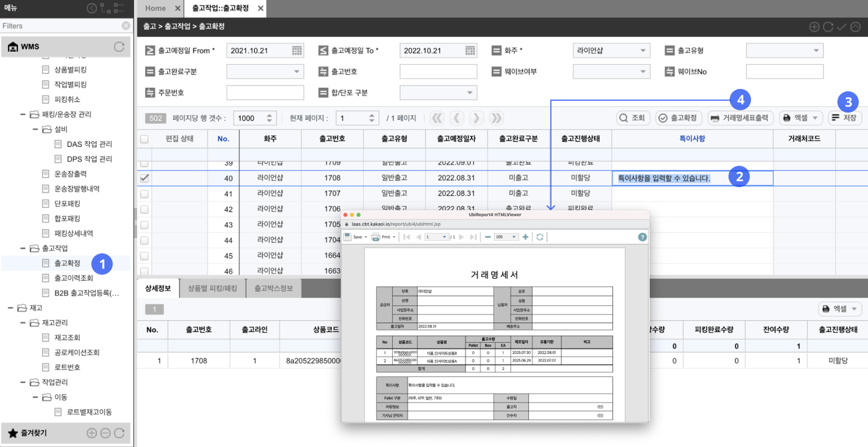Expand the 출고완료구분 dropdown
Image resolution: width=868 pixels, height=447 pixels.
pos(265,72)
